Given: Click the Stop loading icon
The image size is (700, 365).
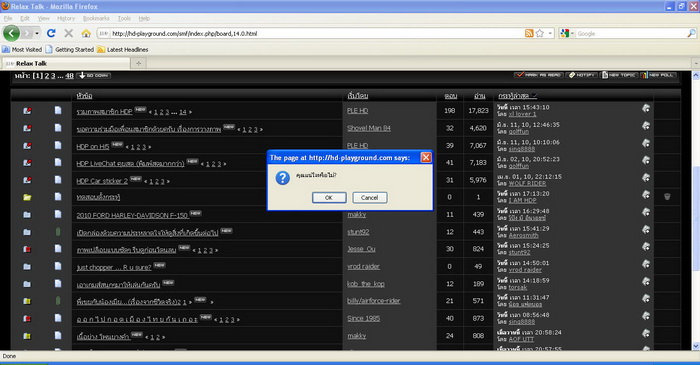Looking at the screenshot, I should [68, 33].
